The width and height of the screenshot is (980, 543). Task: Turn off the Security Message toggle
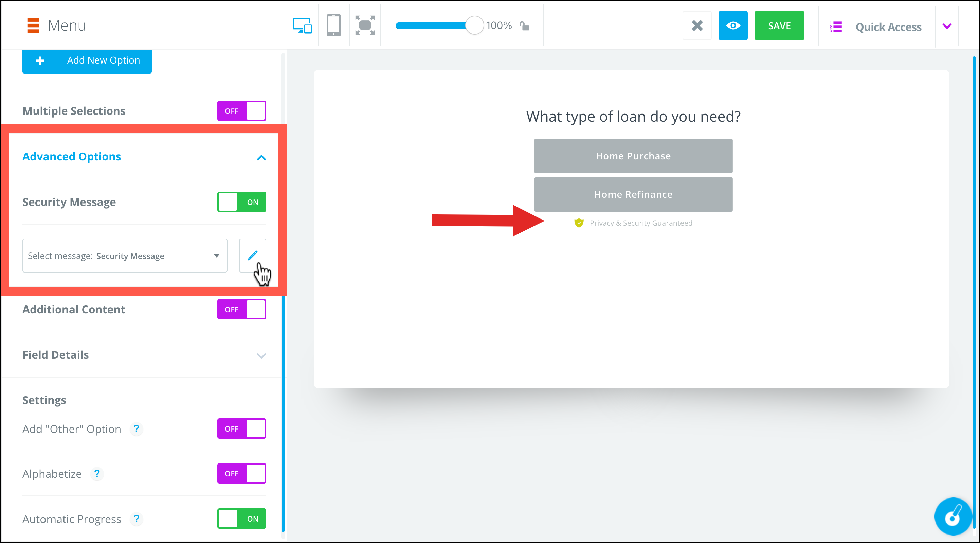tap(241, 202)
